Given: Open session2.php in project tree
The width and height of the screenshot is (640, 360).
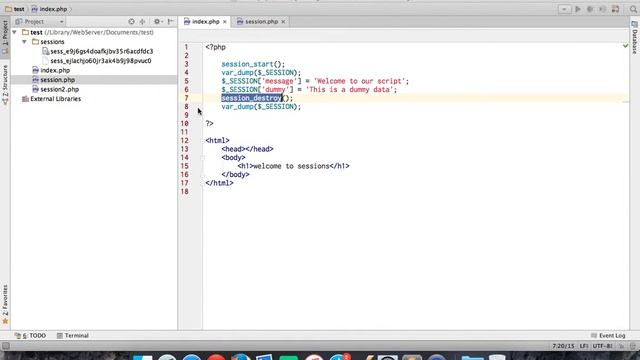Looking at the screenshot, I should coord(59,89).
